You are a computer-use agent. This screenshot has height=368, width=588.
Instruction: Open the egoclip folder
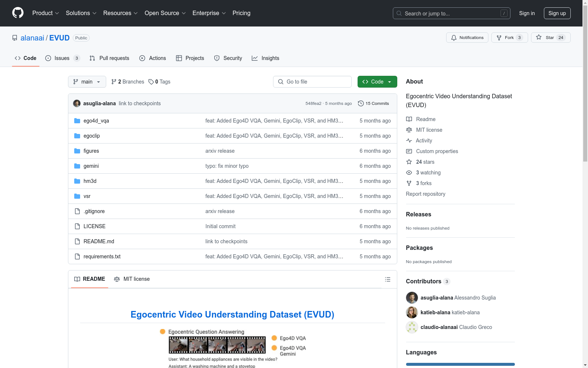pyautogui.click(x=92, y=136)
